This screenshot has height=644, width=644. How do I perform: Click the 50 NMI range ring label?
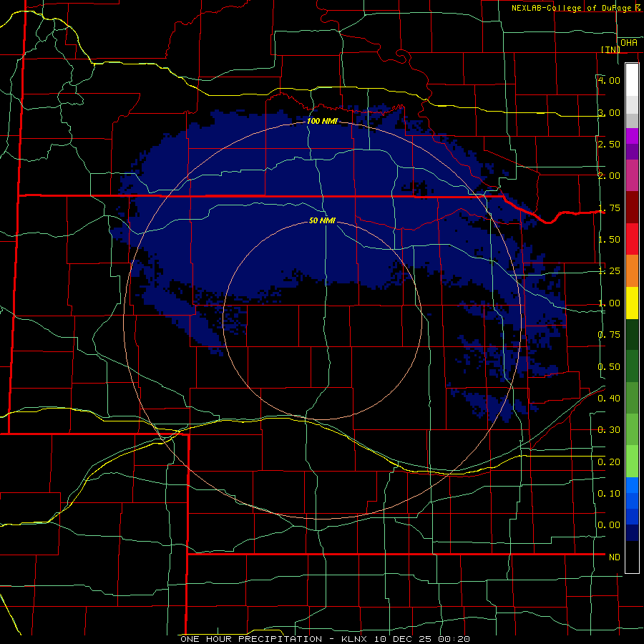pos(323,221)
